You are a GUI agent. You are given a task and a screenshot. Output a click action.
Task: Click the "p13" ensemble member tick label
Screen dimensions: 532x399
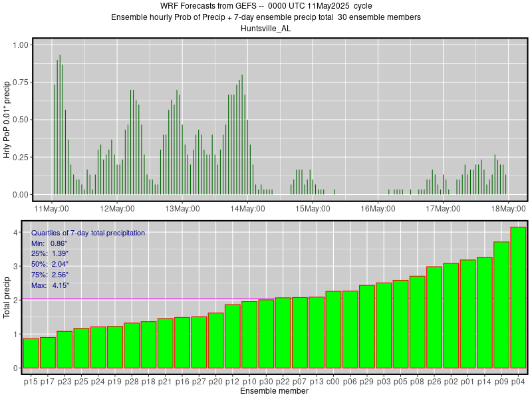click(x=317, y=382)
